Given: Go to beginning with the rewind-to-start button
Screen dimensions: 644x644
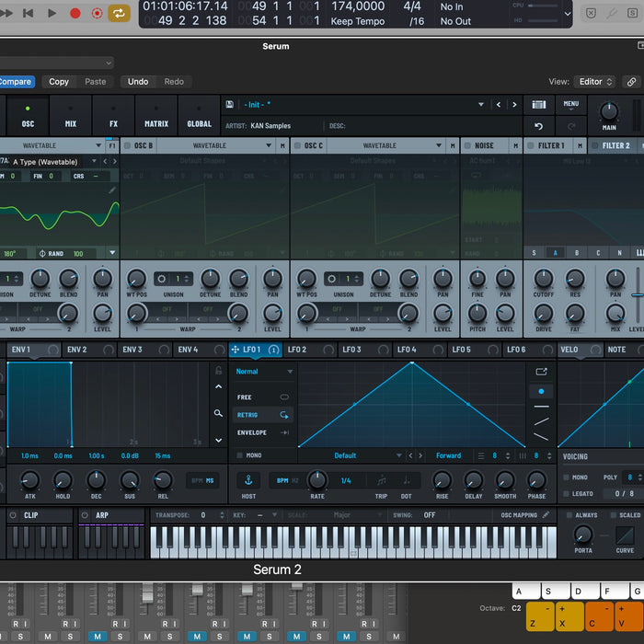Looking at the screenshot, I should pyautogui.click(x=28, y=14).
